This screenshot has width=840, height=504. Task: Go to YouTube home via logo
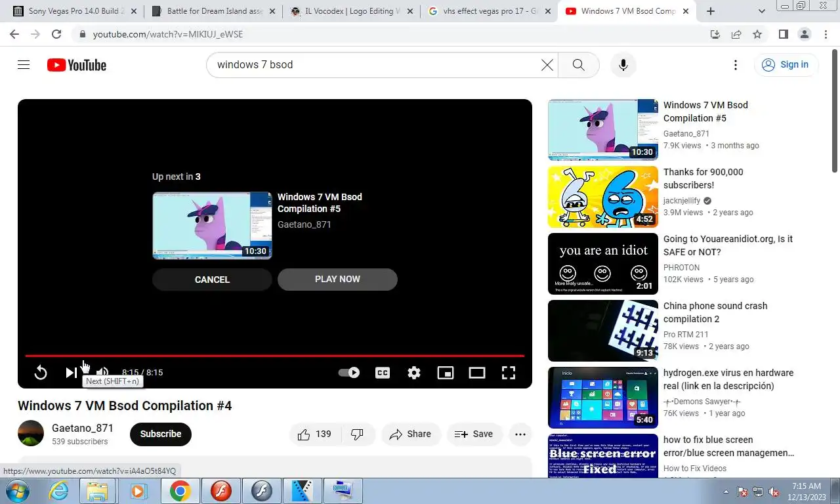pyautogui.click(x=77, y=65)
